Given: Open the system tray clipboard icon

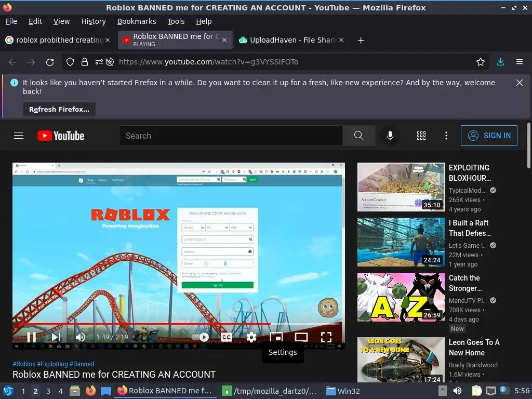Looking at the screenshot, I should pos(477,391).
